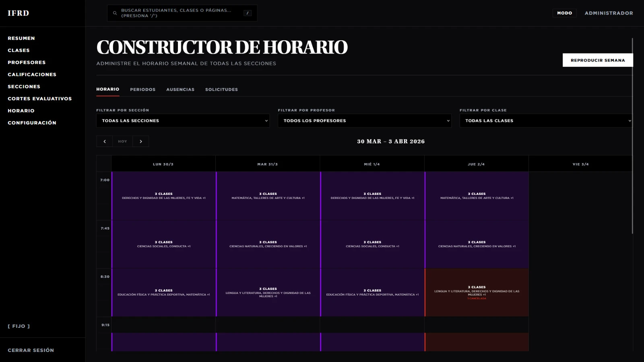The height and width of the screenshot is (362, 644).
Task: Select Thursday 8:30 cancelled class block
Action: (x=477, y=293)
